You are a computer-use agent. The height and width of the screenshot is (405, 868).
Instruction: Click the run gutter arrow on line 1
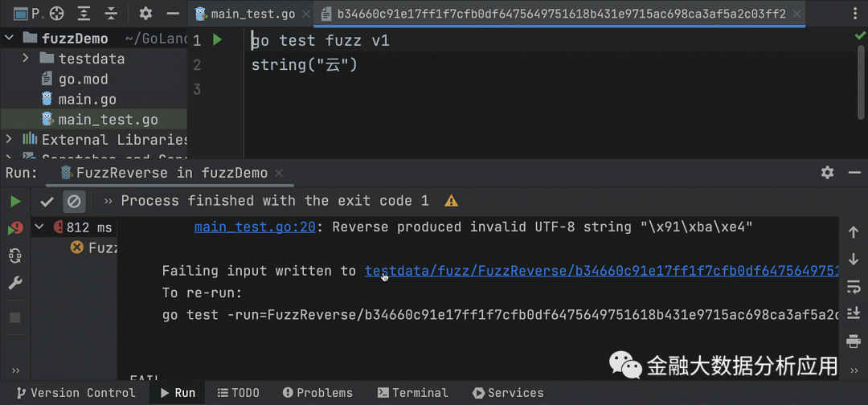(218, 40)
